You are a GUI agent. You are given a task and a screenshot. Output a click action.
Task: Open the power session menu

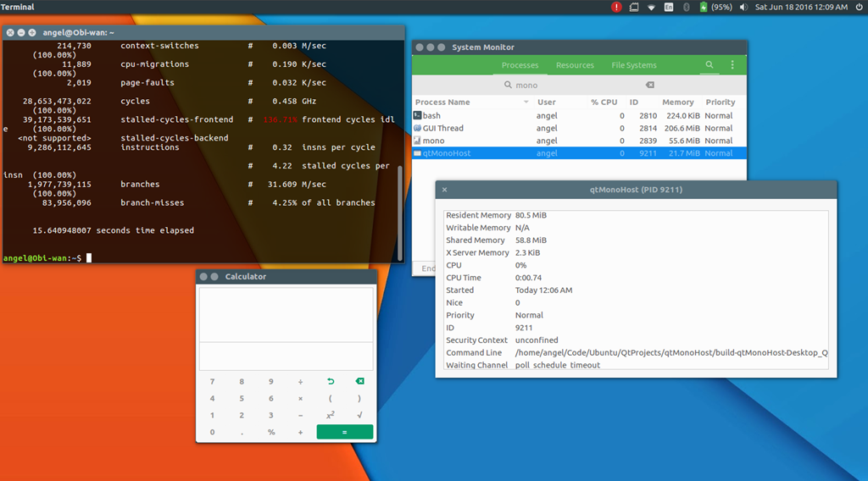tap(857, 7)
